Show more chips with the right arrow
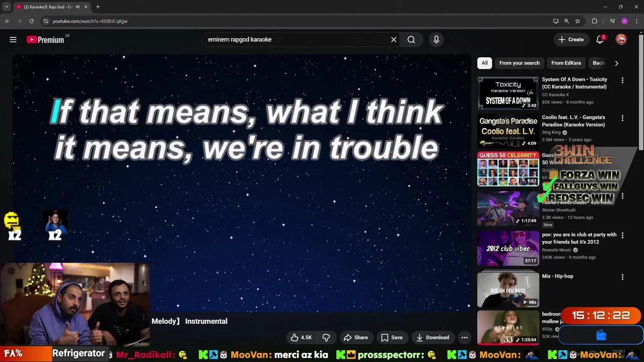The image size is (644, 362). pos(616,63)
